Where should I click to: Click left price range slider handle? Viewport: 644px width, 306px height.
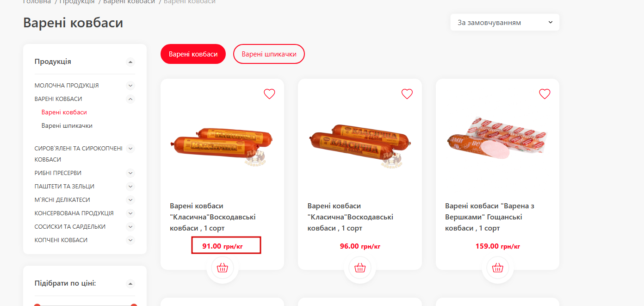(37, 305)
